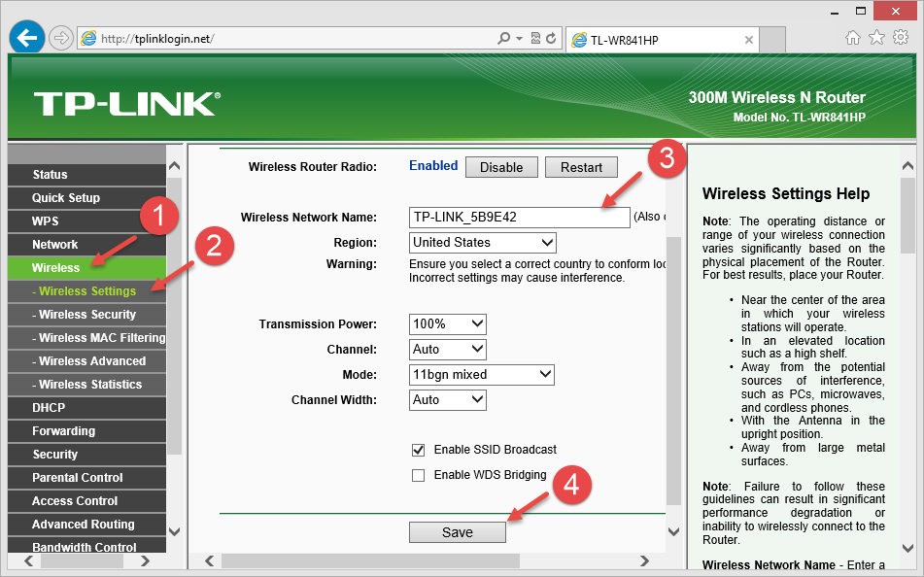The image size is (924, 577).
Task: Click the settings panel horizontal scrollbar thumb
Action: tap(370, 560)
